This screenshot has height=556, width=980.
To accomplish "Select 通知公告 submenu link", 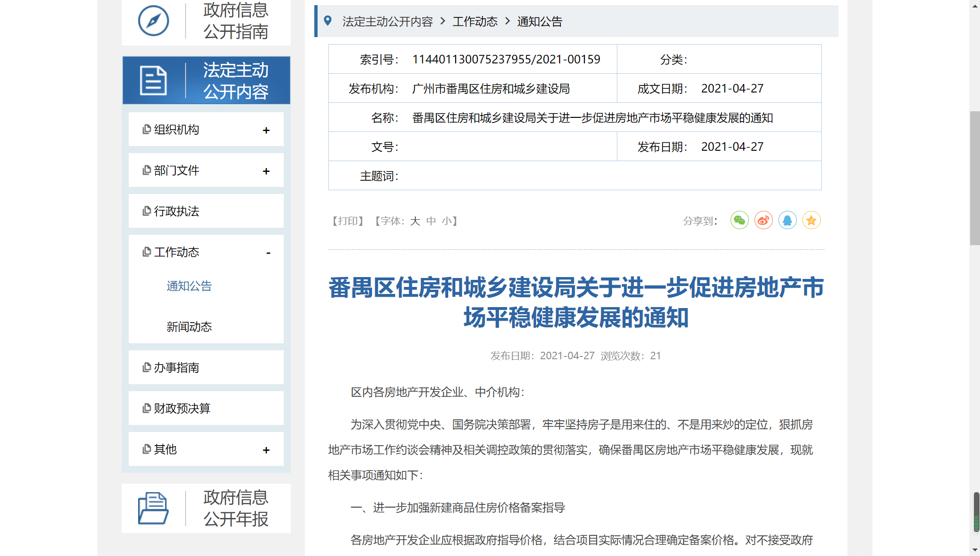I will (x=189, y=286).
